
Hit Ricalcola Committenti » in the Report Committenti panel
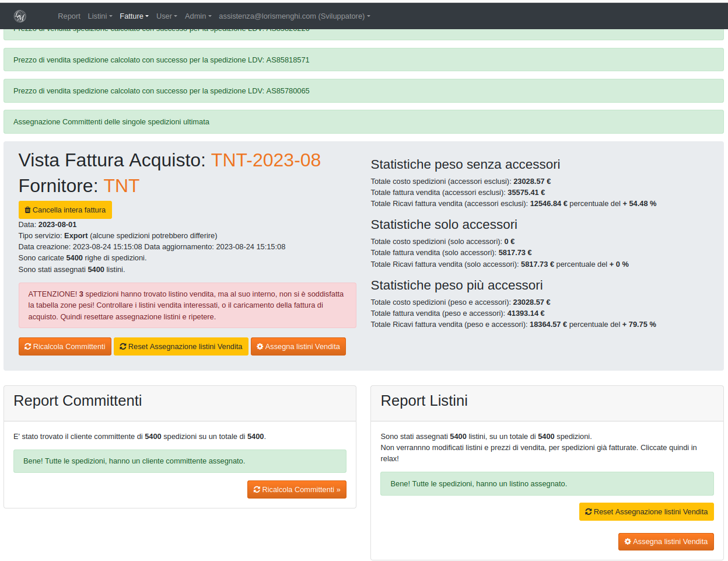click(296, 490)
